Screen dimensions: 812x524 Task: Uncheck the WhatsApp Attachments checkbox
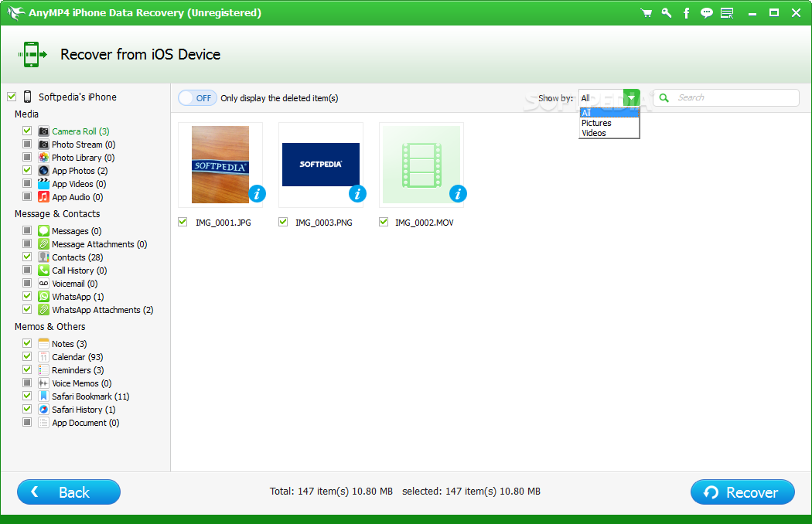27,309
